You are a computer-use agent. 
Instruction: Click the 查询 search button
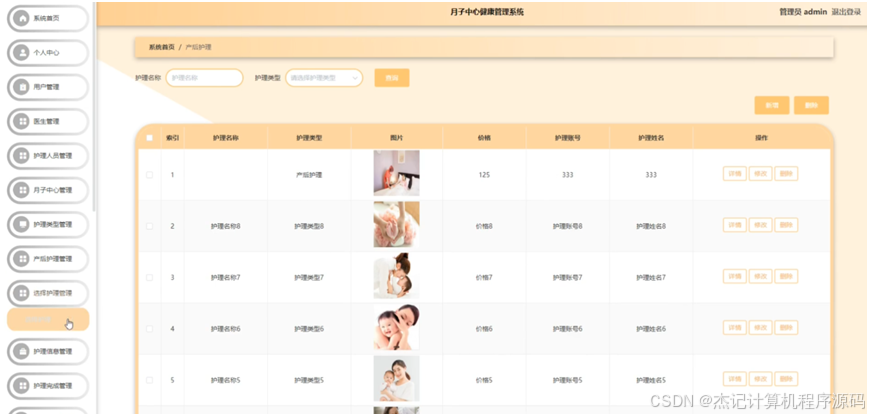[392, 78]
